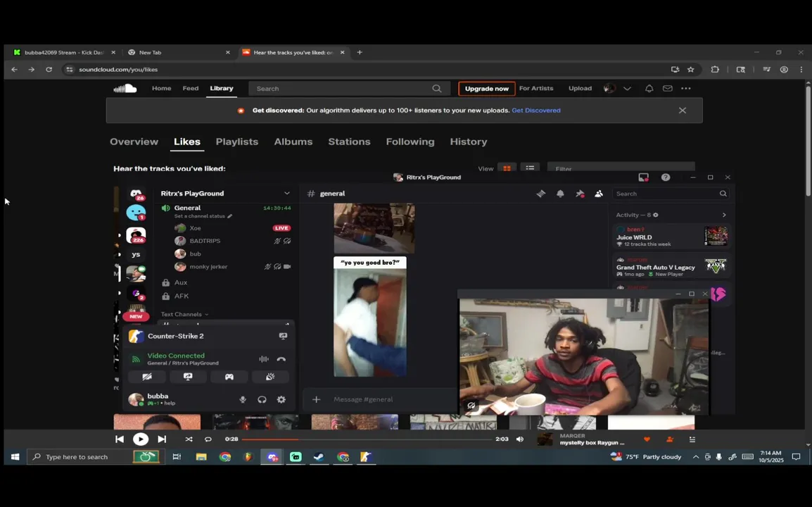Expand Ritrx's PlayGround server menu
Image resolution: width=812 pixels, height=507 pixels.
(x=287, y=194)
